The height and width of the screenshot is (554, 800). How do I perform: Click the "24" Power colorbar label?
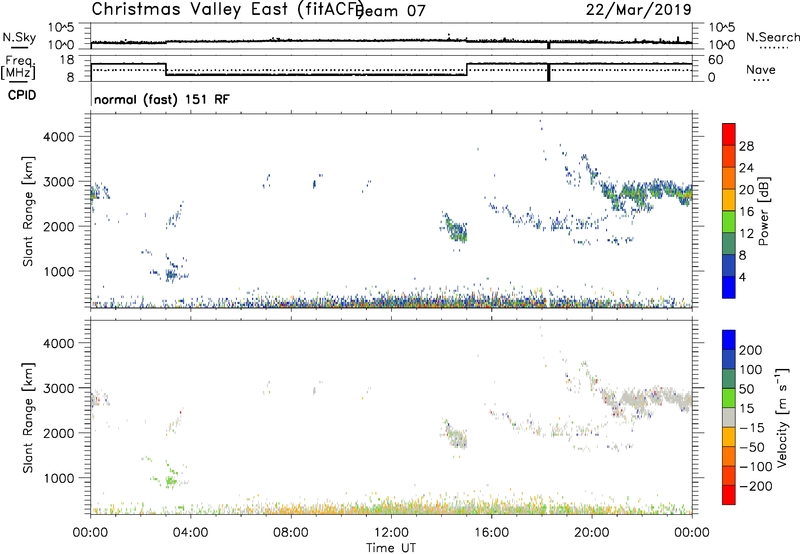click(746, 168)
